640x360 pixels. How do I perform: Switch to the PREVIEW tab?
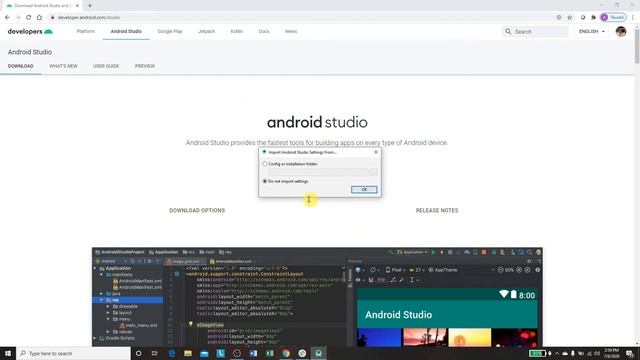[x=145, y=66]
